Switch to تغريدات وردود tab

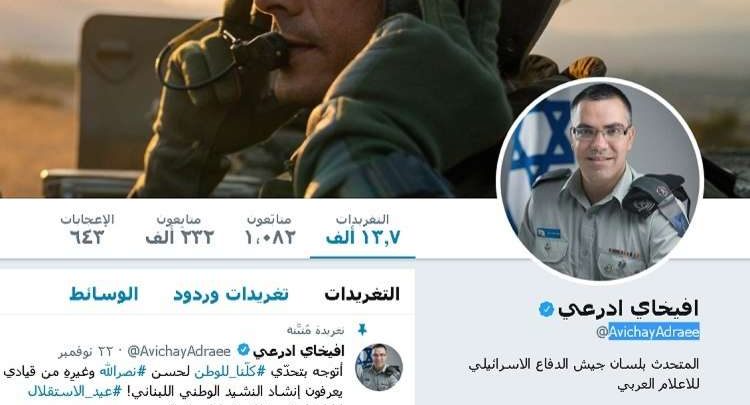(231, 294)
